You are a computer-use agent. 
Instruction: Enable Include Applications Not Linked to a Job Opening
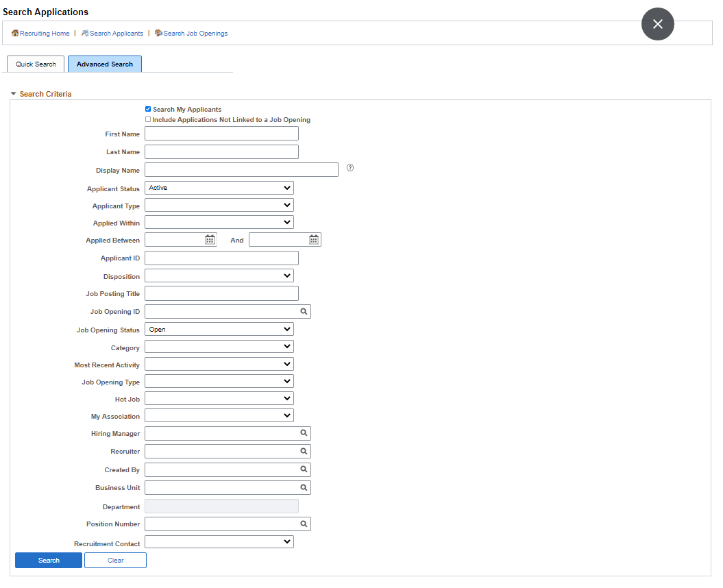(148, 119)
